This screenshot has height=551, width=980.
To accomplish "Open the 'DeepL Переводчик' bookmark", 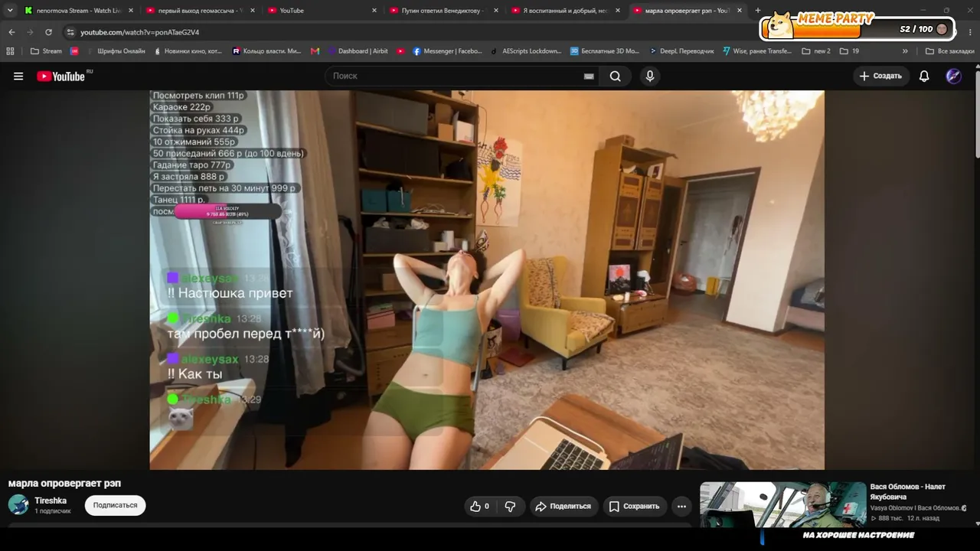I will click(681, 51).
